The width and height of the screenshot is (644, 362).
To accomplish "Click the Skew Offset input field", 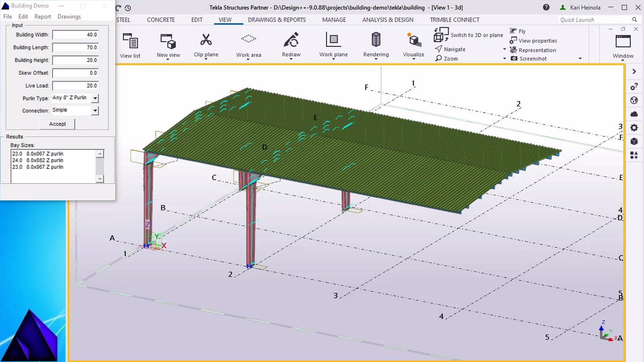I will [x=75, y=73].
